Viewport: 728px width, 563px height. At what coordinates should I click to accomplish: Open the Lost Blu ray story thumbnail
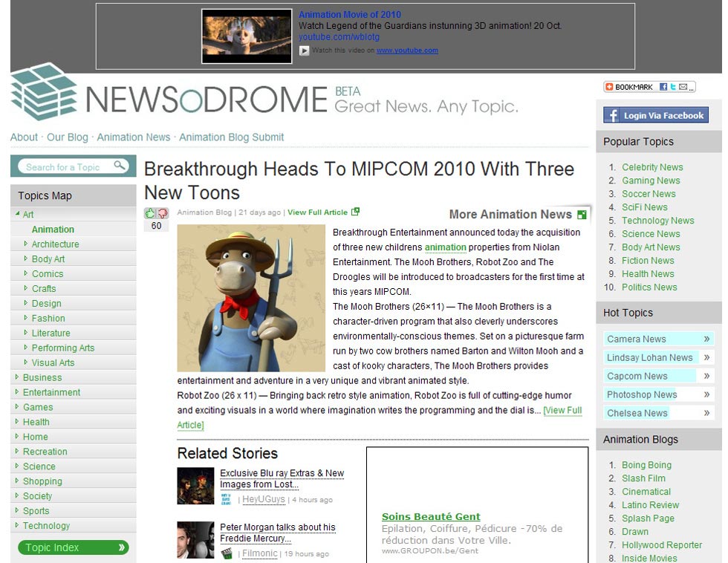click(195, 486)
